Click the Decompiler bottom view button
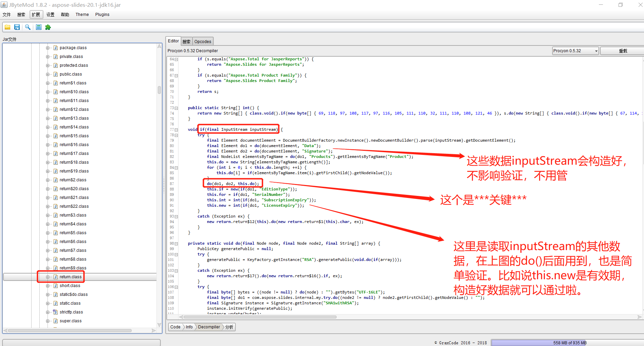Image resolution: width=644 pixels, height=346 pixels. tap(209, 327)
